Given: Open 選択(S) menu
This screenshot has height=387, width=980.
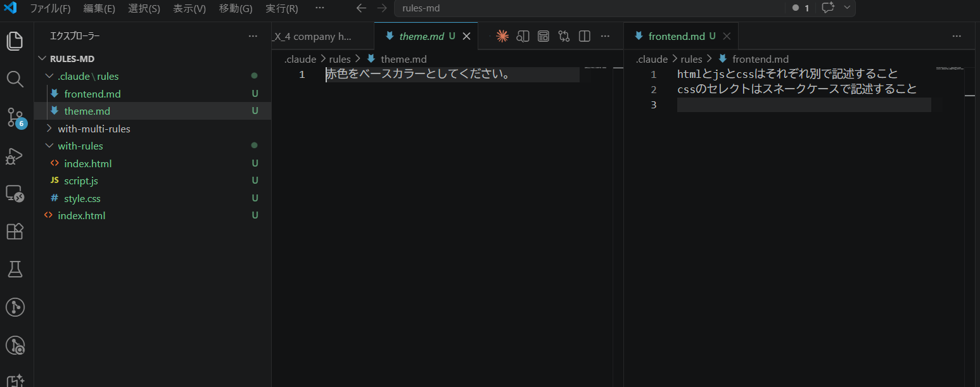Looking at the screenshot, I should pyautogui.click(x=144, y=8).
